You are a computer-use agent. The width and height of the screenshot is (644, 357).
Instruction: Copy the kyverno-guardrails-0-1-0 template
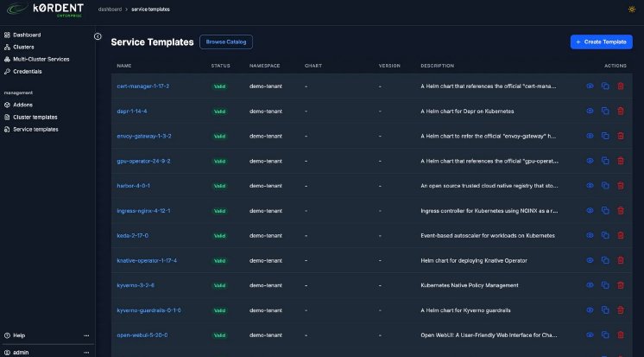point(605,310)
